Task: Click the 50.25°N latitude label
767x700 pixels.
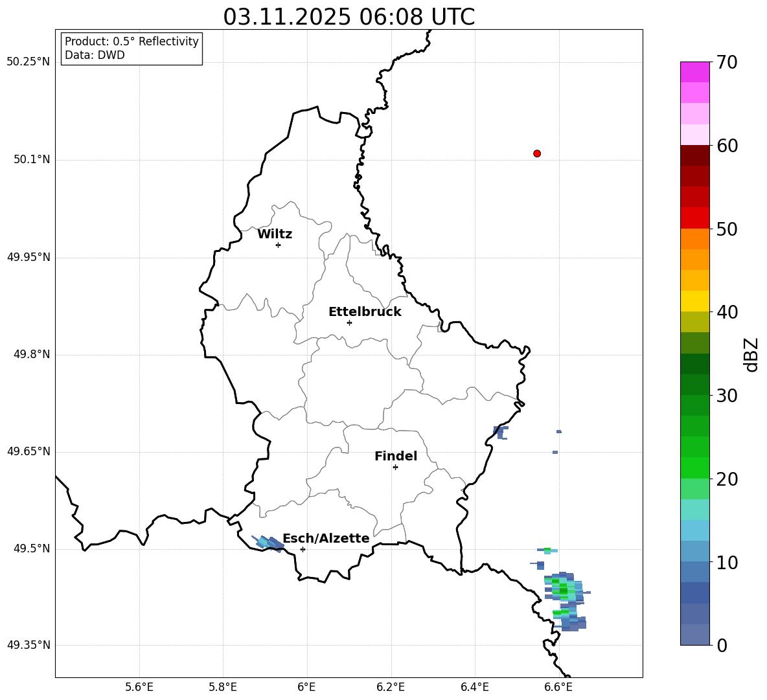Action: tap(29, 62)
